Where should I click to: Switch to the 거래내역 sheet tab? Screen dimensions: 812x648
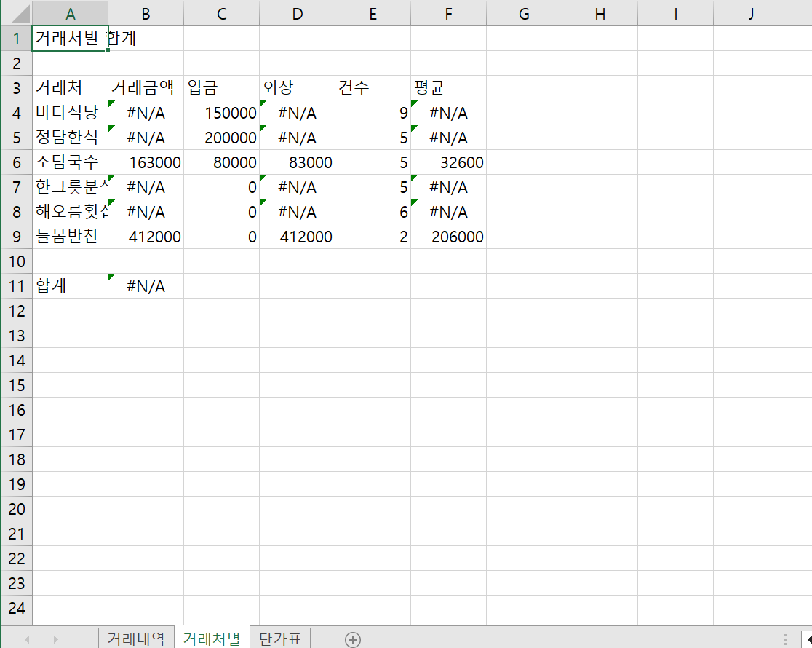tap(135, 639)
